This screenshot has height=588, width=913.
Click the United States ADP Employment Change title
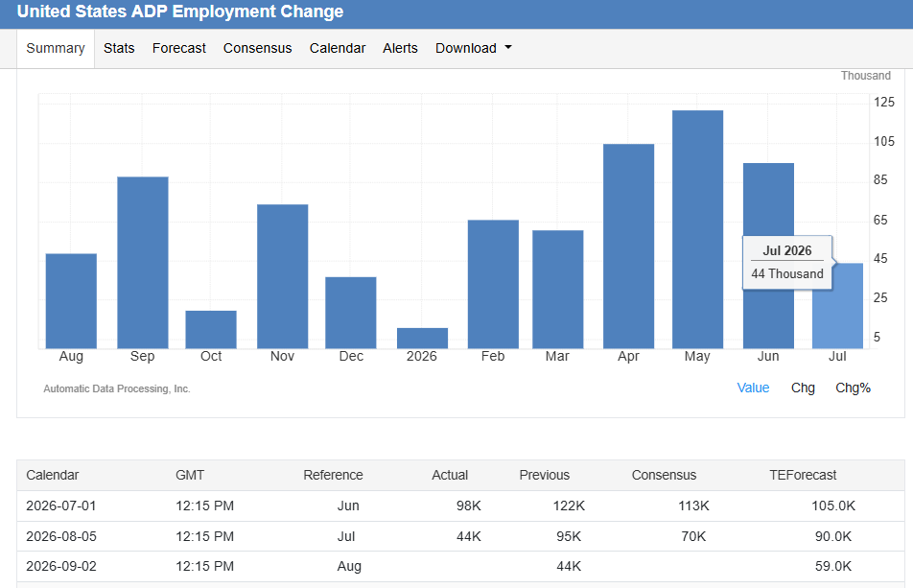(x=180, y=12)
